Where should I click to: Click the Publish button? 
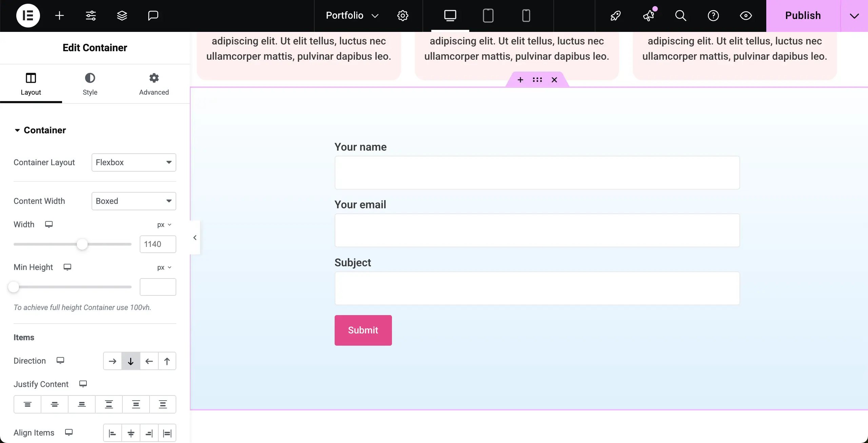tap(803, 16)
